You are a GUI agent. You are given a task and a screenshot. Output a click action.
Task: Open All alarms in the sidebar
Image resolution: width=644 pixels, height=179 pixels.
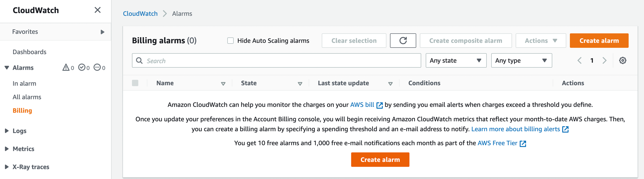click(27, 97)
